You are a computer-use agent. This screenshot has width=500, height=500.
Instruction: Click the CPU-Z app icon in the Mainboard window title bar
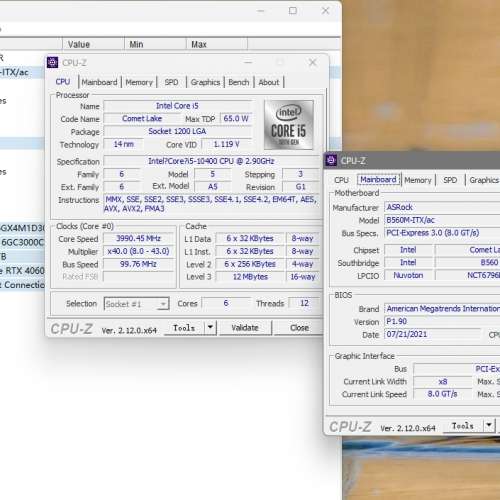(331, 160)
